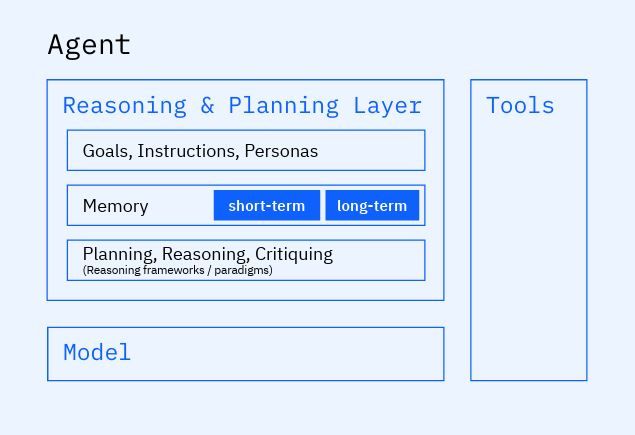Click the empty area inside the Tools box

(528, 250)
